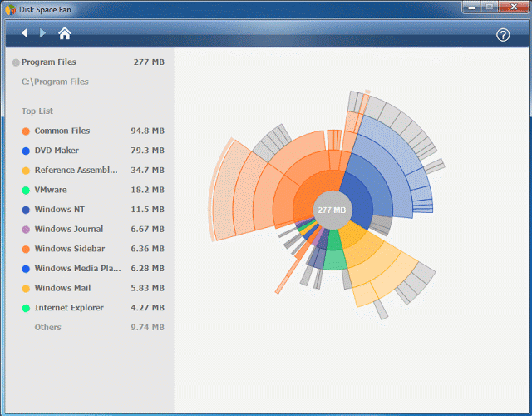532x416 pixels.
Task: Click the Disk Space Fan title bar icon
Action: [x=10, y=9]
